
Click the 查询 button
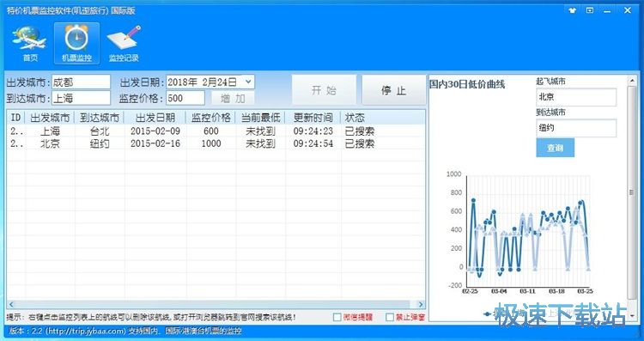(556, 148)
